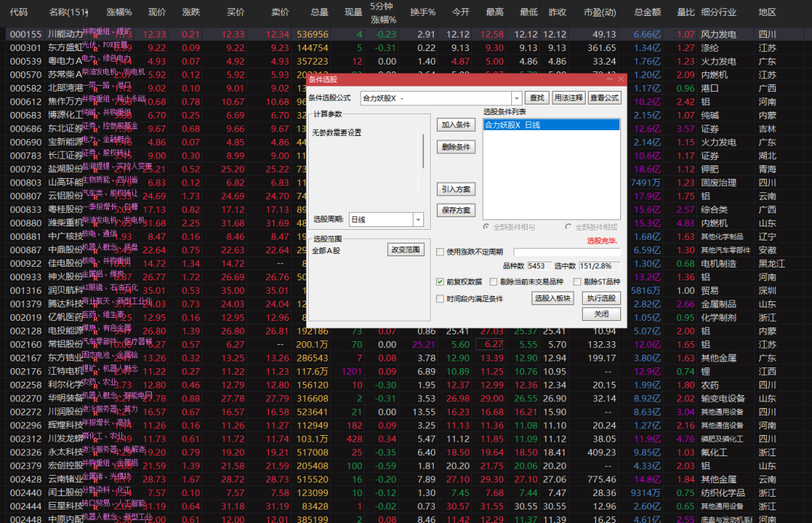Screen dimensions: 812x523
Task: View the formula via 查看公式
Action: [604, 98]
